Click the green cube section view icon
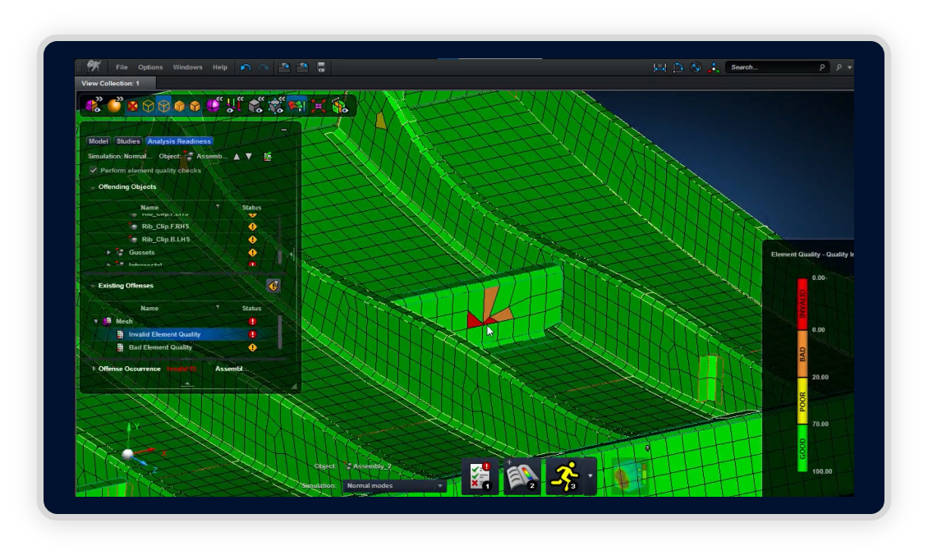This screenshot has height=560, width=928. coord(340,106)
